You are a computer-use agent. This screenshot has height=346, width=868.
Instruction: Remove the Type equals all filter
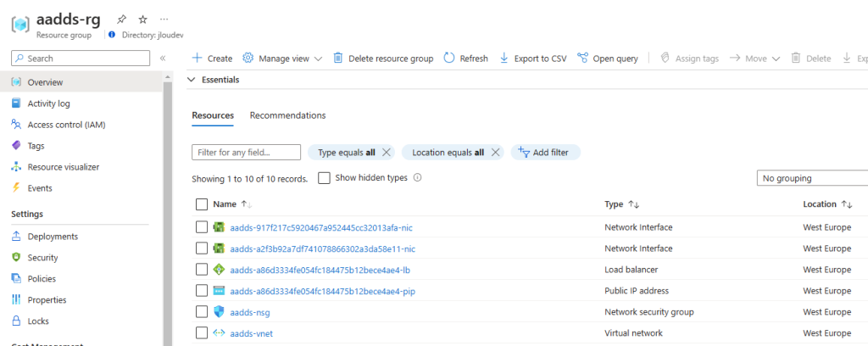387,153
